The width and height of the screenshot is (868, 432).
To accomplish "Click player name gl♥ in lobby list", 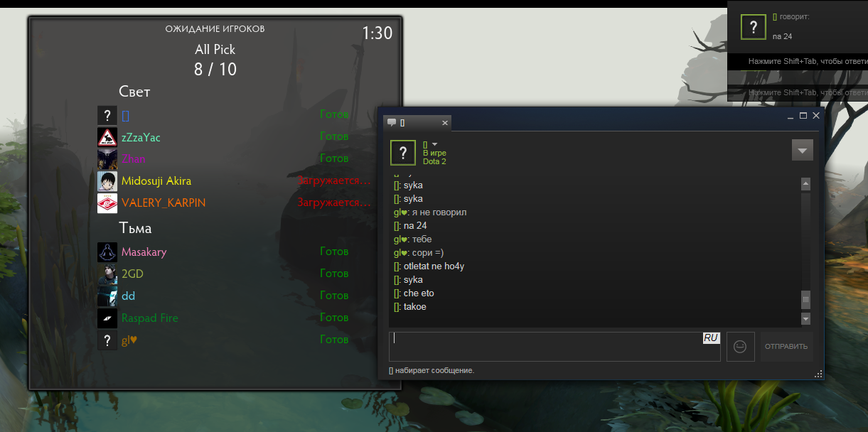I will point(129,340).
